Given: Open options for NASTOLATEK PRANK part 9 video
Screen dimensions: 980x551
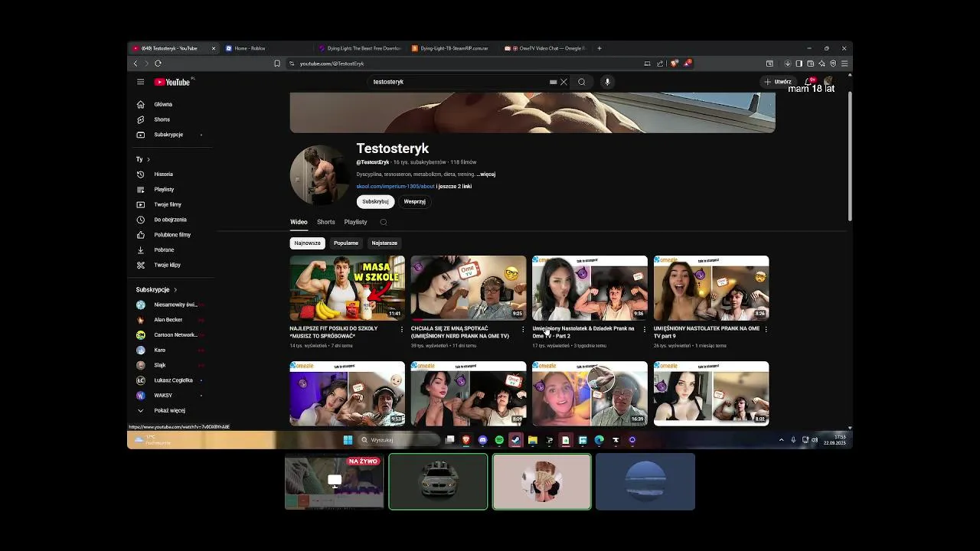Looking at the screenshot, I should [766, 329].
